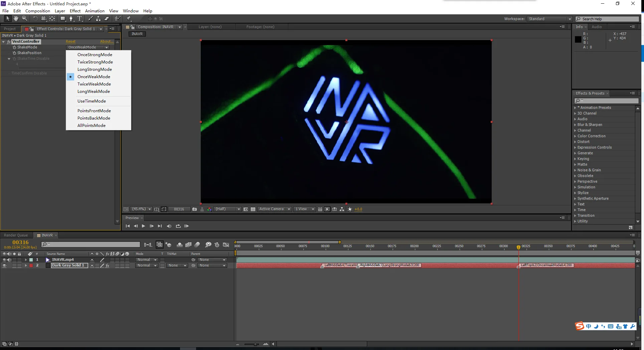
Task: Select the Brush tool
Action: (x=90, y=19)
